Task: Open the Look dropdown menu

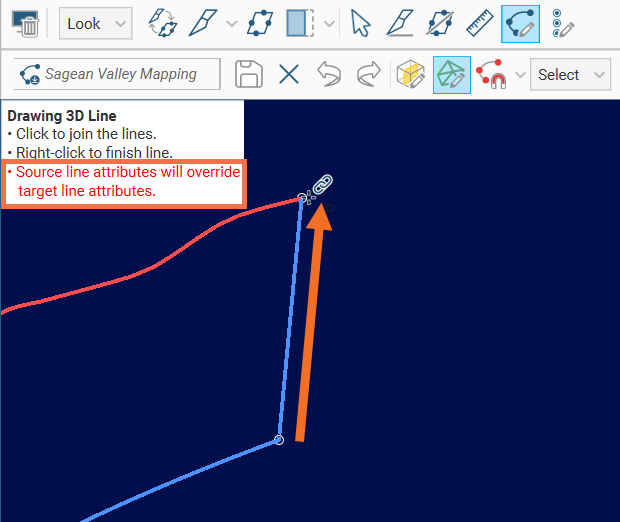Action: click(95, 23)
